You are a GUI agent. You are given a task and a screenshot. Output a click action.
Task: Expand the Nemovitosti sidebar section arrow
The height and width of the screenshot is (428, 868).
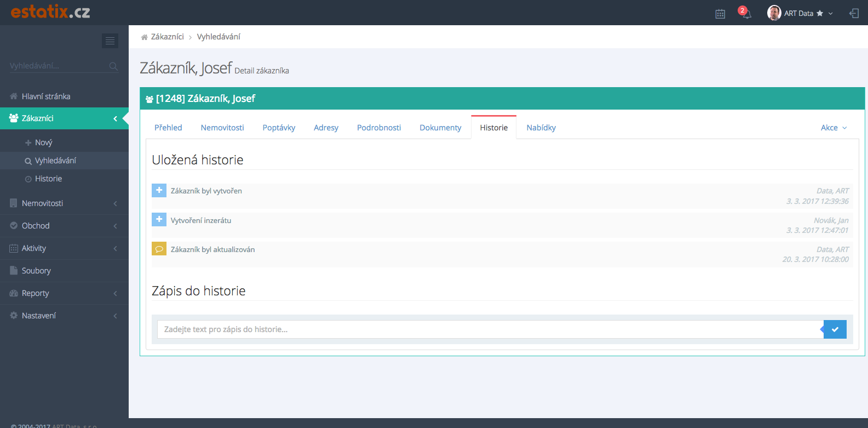coord(115,203)
